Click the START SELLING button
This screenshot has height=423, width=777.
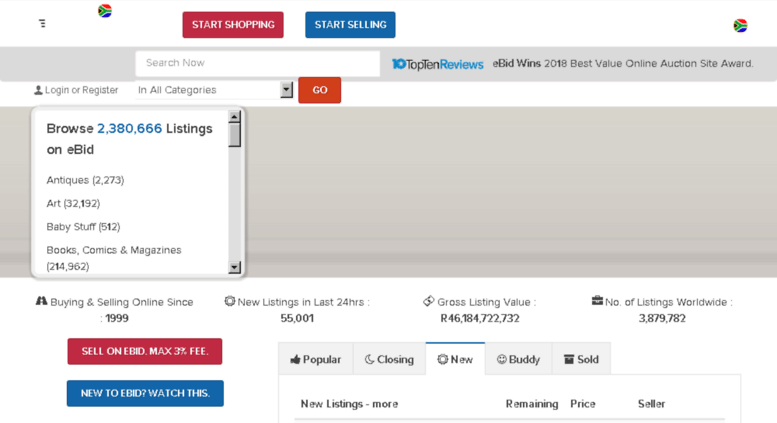(x=350, y=25)
